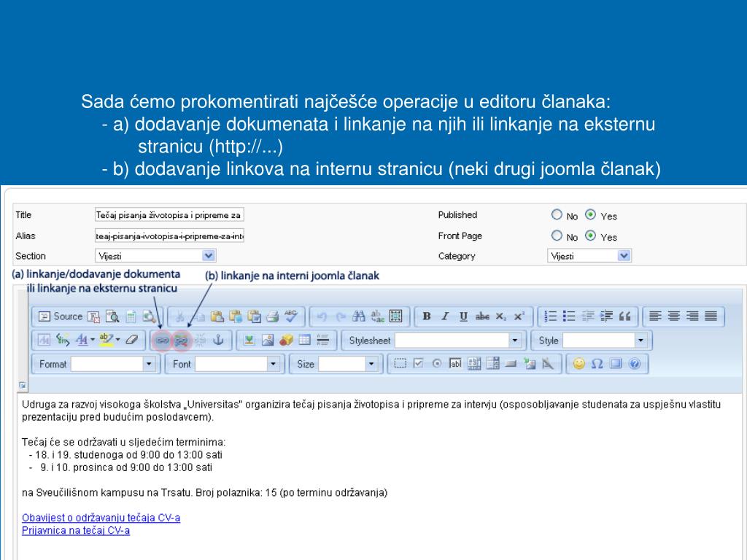Image resolution: width=747 pixels, height=560 pixels.
Task: Open link Obavijest o održavanju tečaja CV-a
Action: click(x=101, y=518)
